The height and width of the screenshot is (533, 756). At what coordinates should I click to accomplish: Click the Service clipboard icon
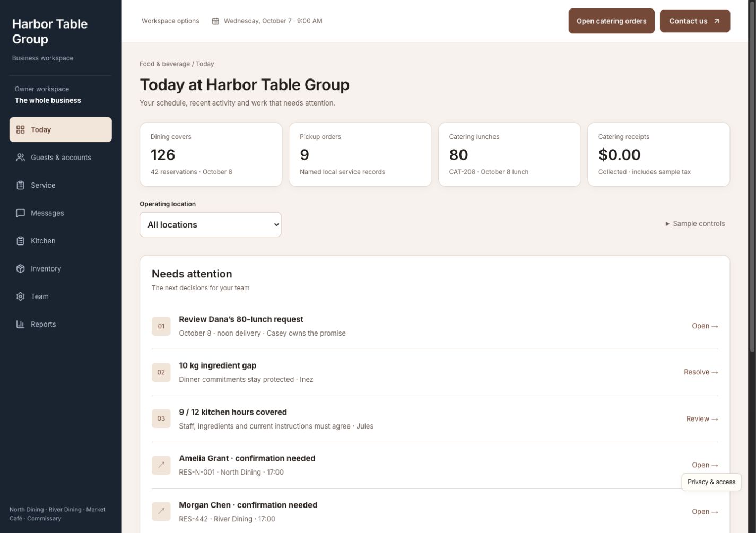tap(20, 185)
